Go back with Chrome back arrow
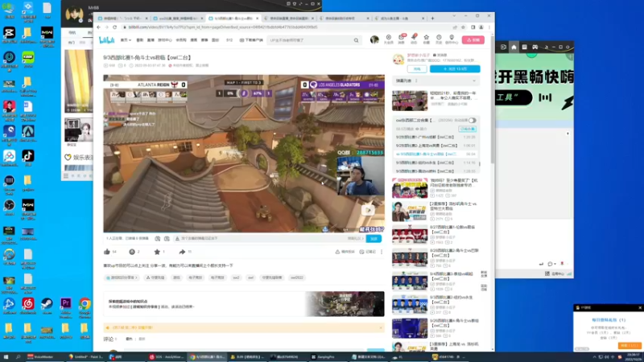This screenshot has width=644, height=362. tap(98, 27)
